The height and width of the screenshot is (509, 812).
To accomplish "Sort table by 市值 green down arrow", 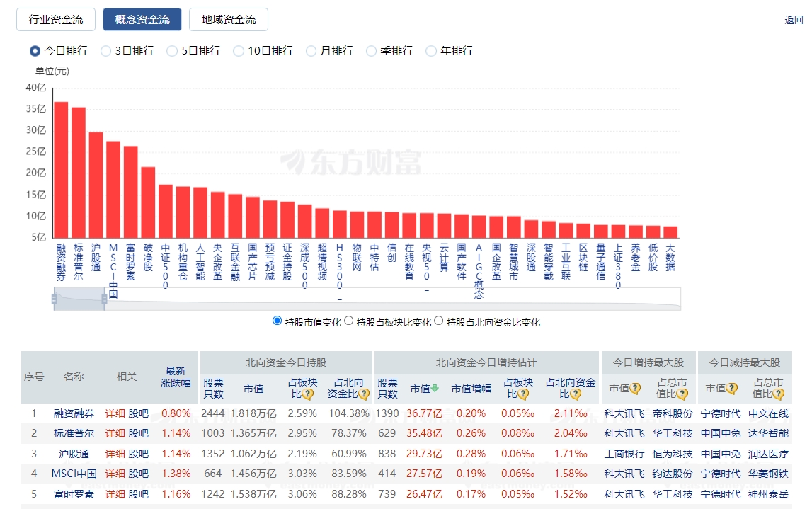I will (435, 389).
